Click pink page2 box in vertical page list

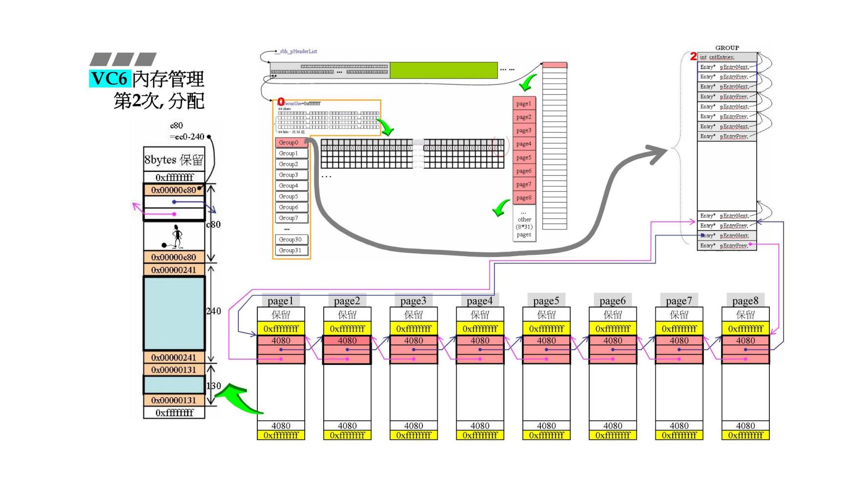click(524, 117)
